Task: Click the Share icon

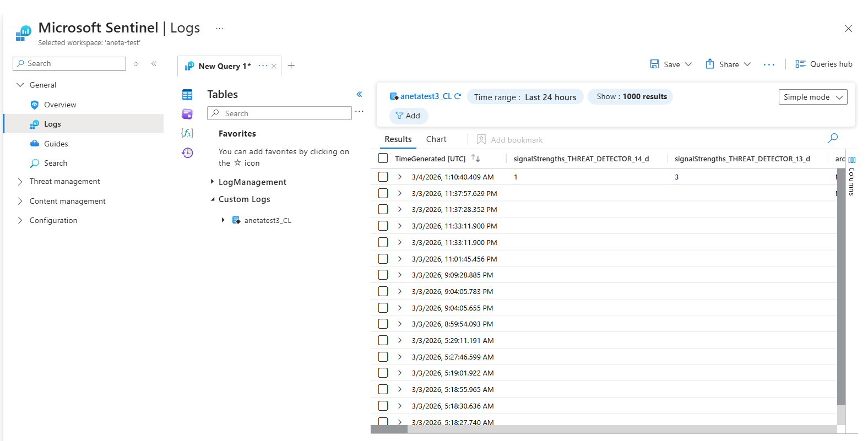Action: point(710,64)
